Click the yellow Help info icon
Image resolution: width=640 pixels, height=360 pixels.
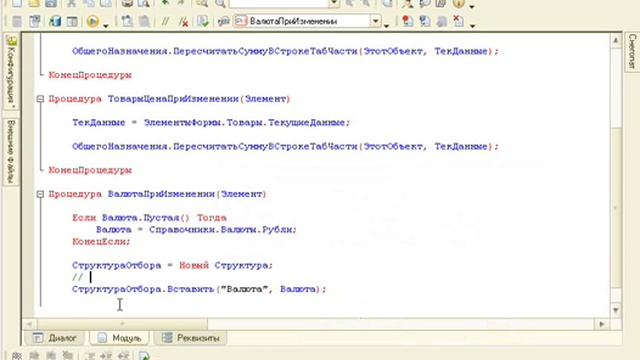459,4
